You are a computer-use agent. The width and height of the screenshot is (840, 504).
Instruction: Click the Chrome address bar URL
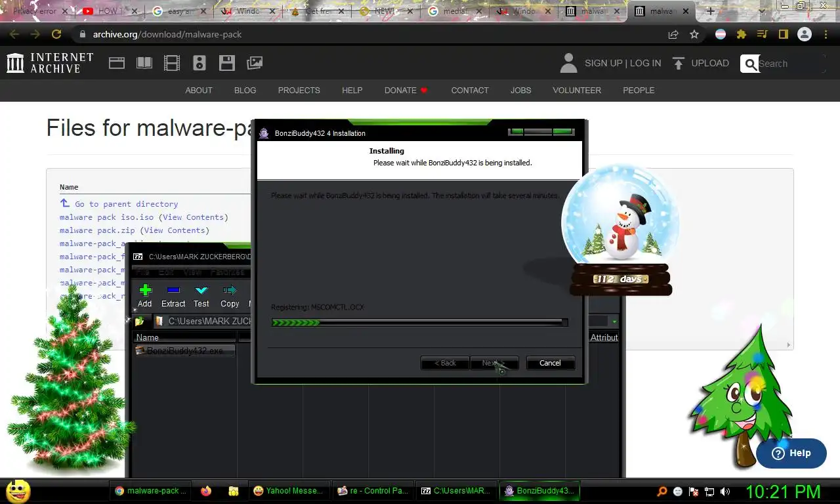(x=167, y=34)
